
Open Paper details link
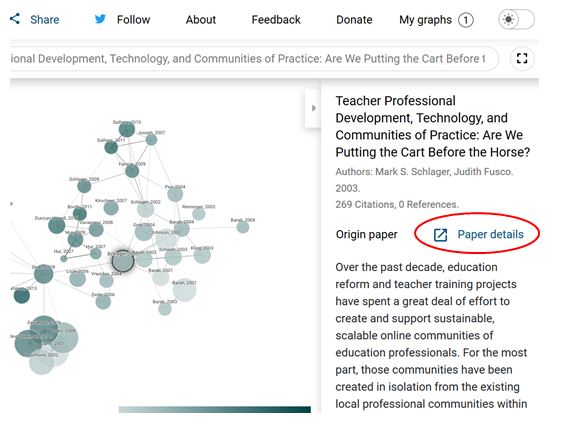[490, 234]
